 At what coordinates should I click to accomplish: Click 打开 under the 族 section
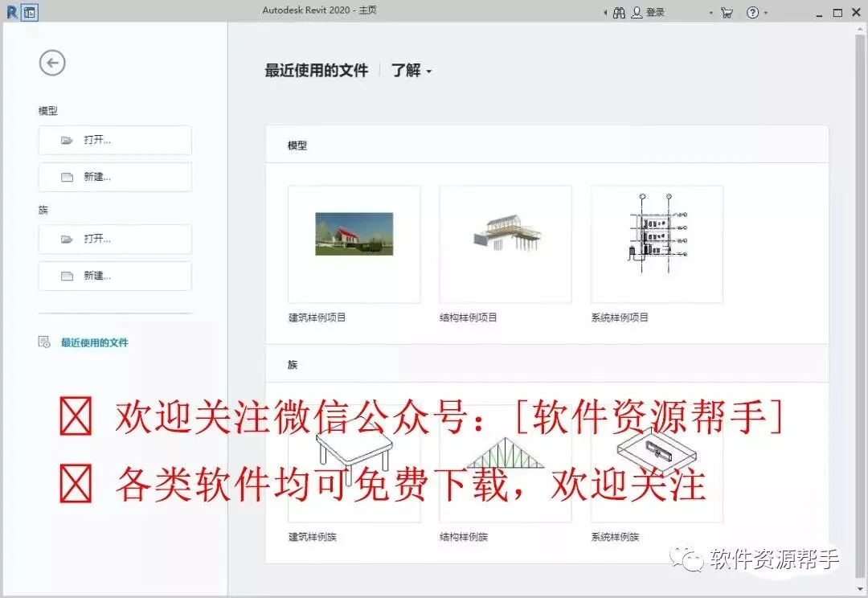115,240
